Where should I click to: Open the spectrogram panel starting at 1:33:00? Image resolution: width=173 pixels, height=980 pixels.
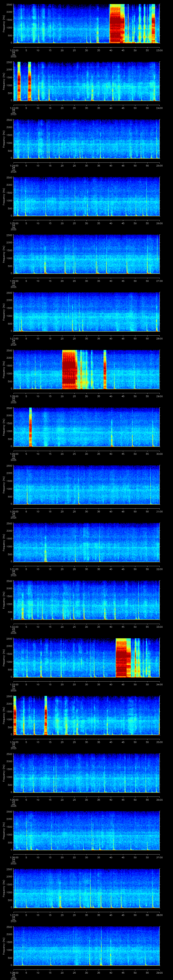coord(86,658)
